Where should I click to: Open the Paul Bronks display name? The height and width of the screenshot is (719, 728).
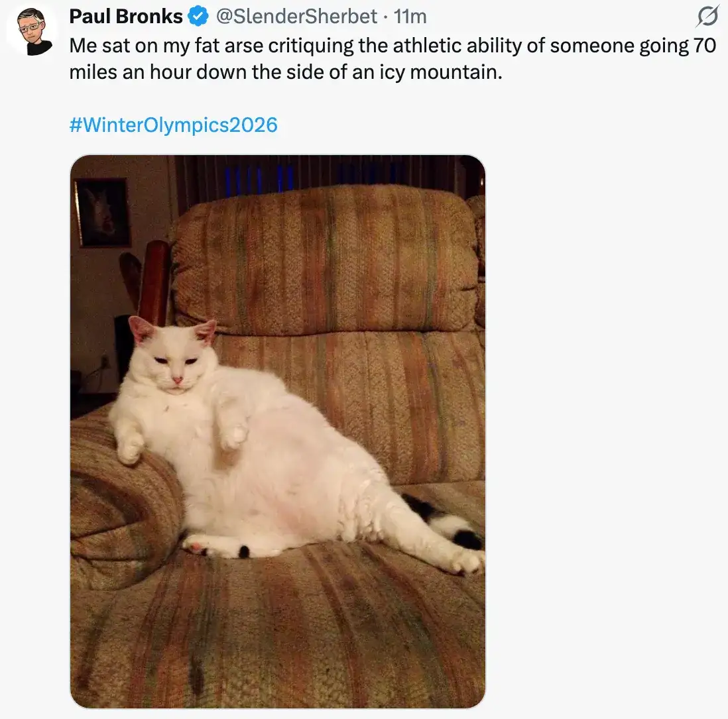click(x=126, y=17)
